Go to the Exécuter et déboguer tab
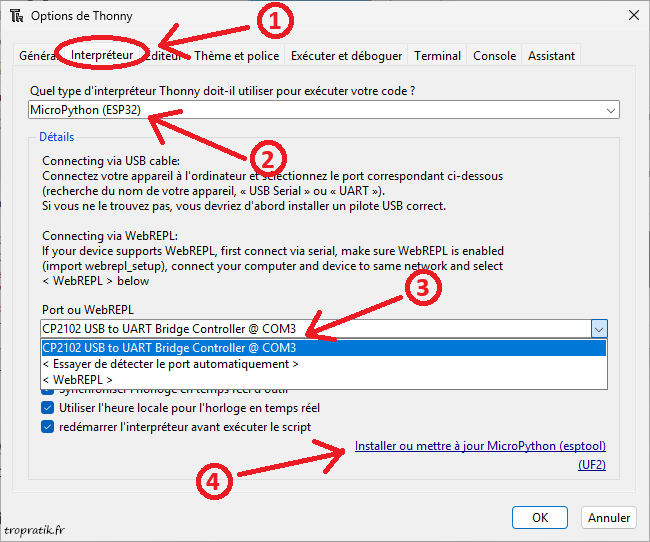 pyautogui.click(x=347, y=56)
